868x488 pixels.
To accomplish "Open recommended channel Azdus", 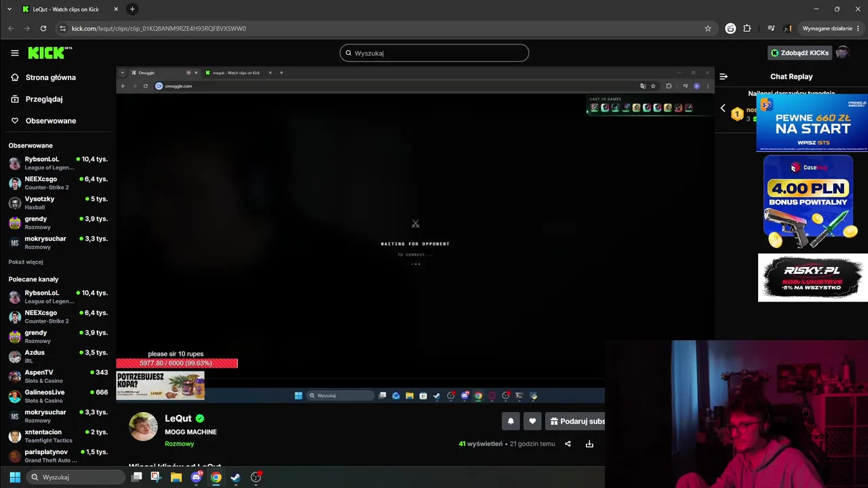I will click(58, 357).
